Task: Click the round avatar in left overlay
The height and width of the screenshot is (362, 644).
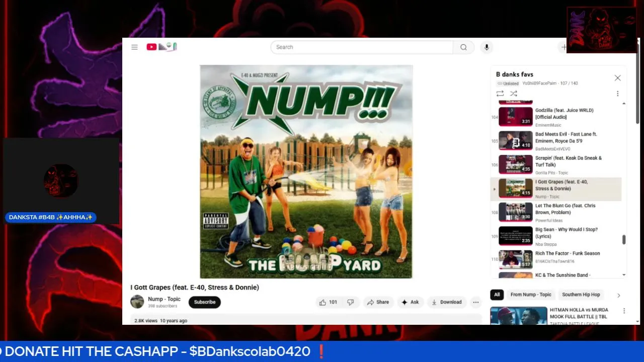Action: pos(61,180)
